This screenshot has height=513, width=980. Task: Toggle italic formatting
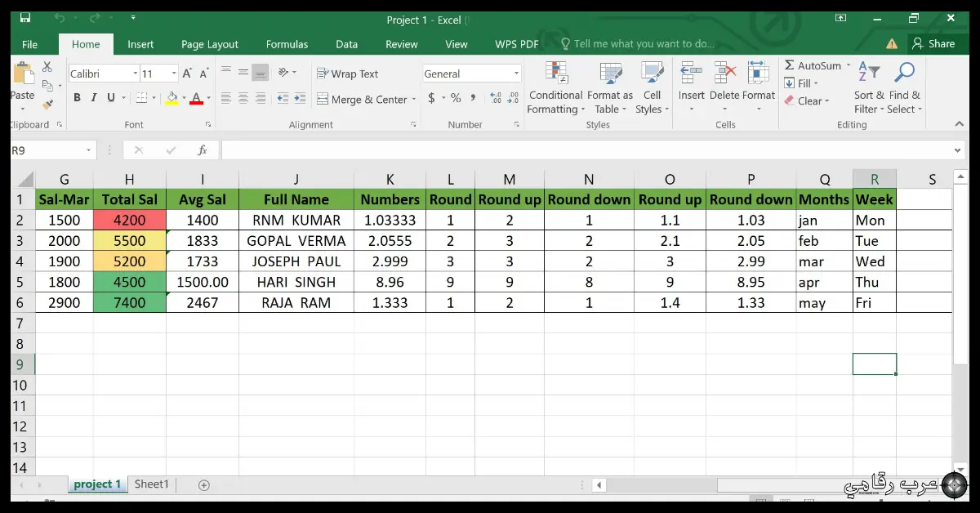coord(92,96)
